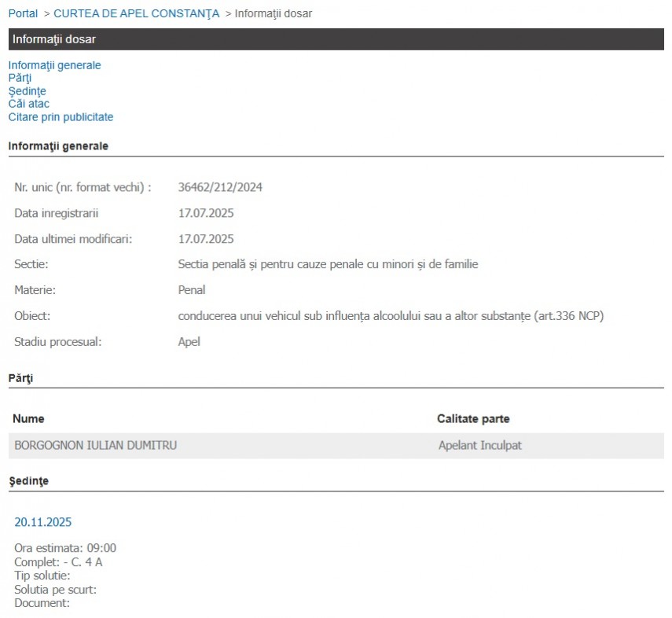The height and width of the screenshot is (618, 672).
Task: Click the Solutia pe scurt label
Action: pos(55,590)
